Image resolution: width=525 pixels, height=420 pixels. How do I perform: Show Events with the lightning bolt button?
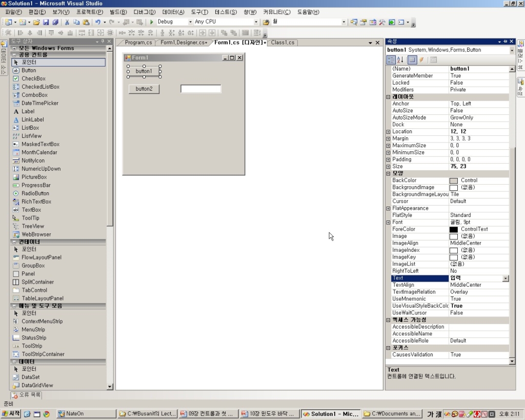pyautogui.click(x=421, y=60)
